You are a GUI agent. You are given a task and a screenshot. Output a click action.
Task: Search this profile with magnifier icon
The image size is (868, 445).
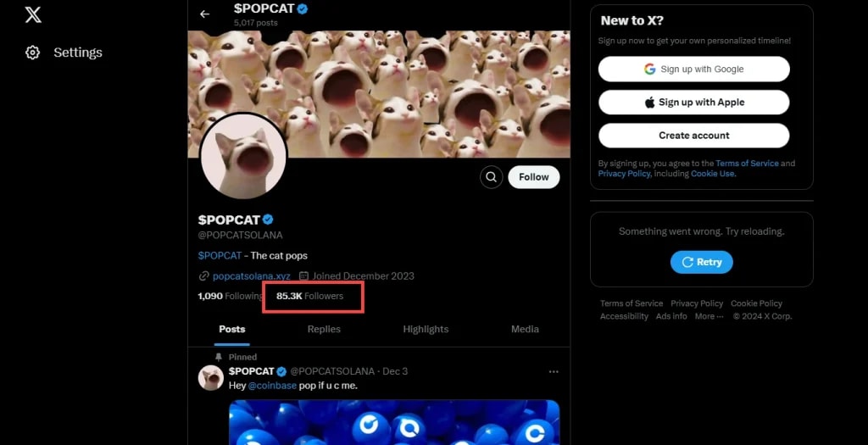tap(491, 177)
